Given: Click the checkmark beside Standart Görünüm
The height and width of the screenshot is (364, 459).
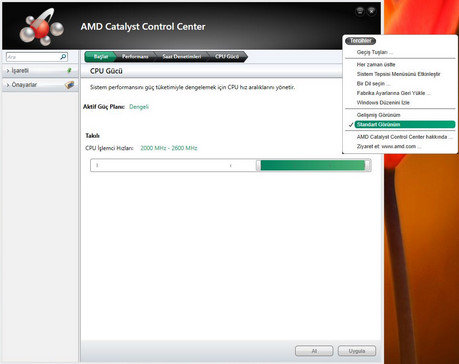Looking at the screenshot, I should 351,125.
